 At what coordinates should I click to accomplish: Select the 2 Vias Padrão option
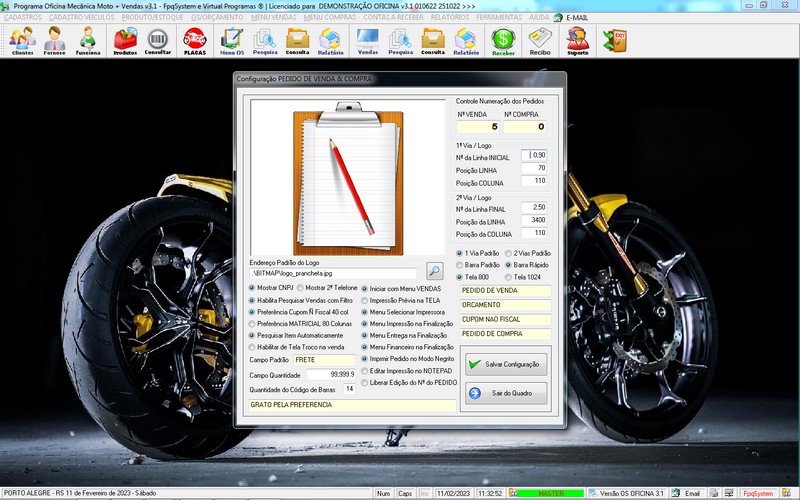508,253
